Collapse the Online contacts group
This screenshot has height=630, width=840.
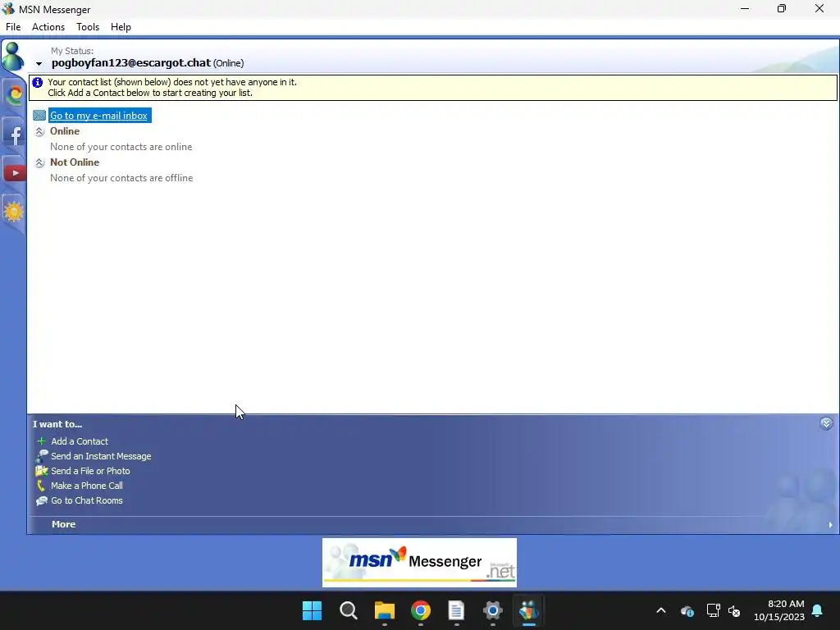coord(39,132)
